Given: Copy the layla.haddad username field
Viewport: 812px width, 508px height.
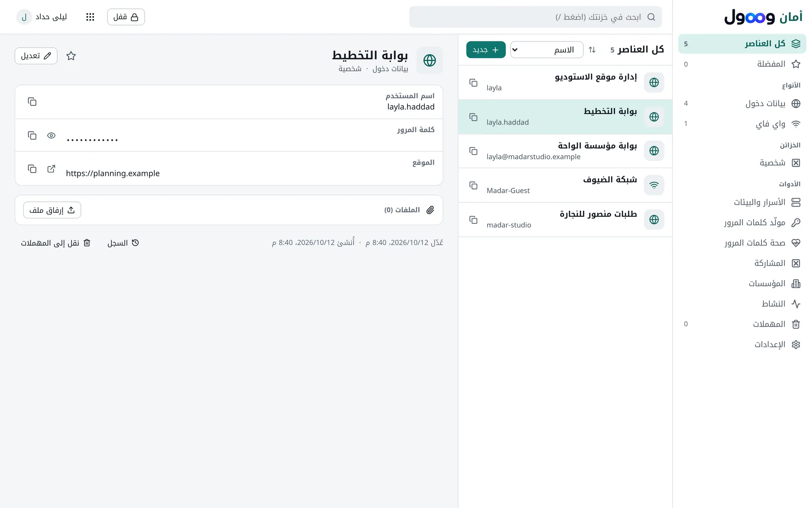Looking at the screenshot, I should point(32,102).
